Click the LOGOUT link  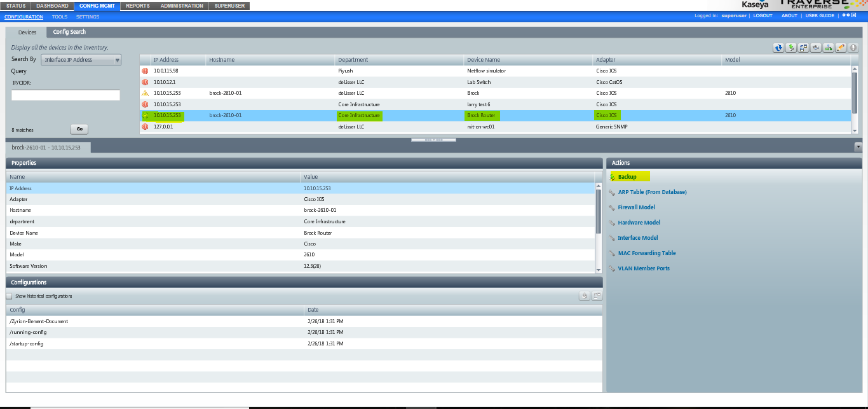763,15
